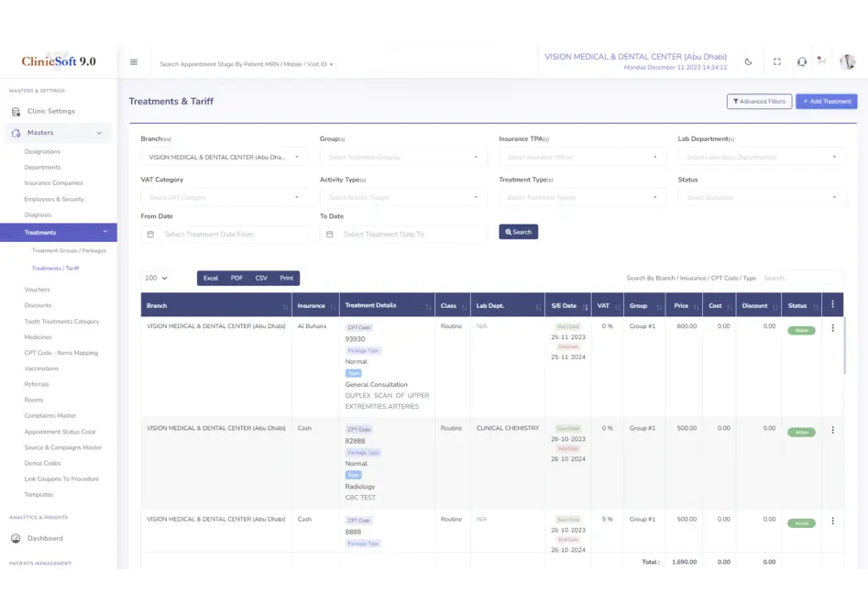Open the Branch dropdown
Viewport: 868px width, 616px height.
point(224,158)
